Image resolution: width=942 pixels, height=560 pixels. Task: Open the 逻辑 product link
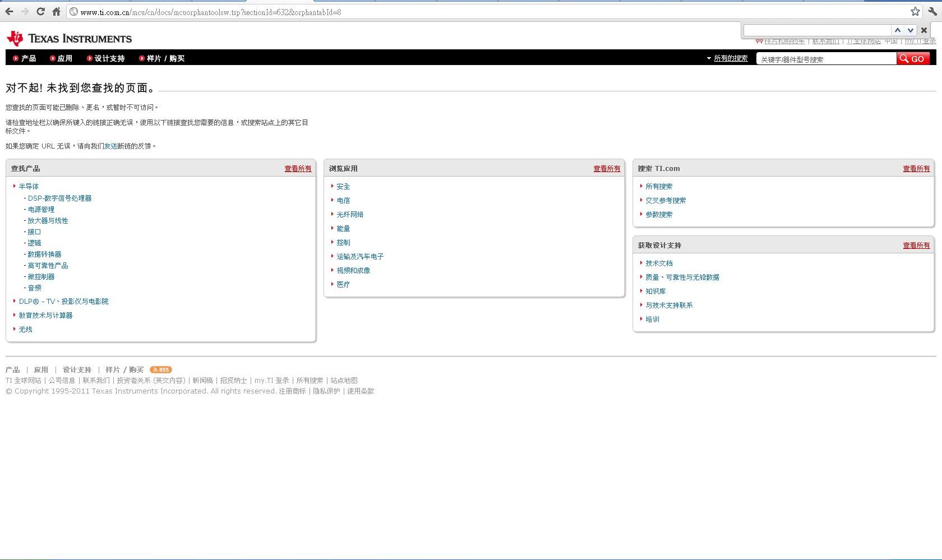tap(34, 243)
